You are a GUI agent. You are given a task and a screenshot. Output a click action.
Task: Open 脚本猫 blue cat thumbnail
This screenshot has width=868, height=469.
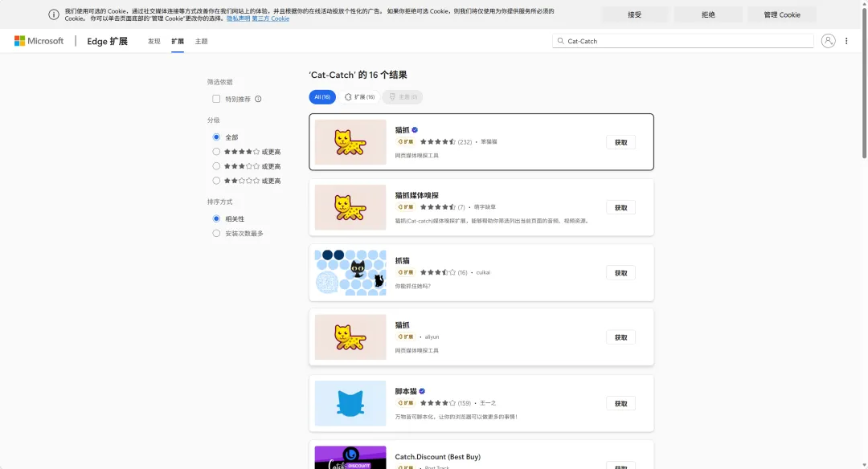(x=350, y=403)
